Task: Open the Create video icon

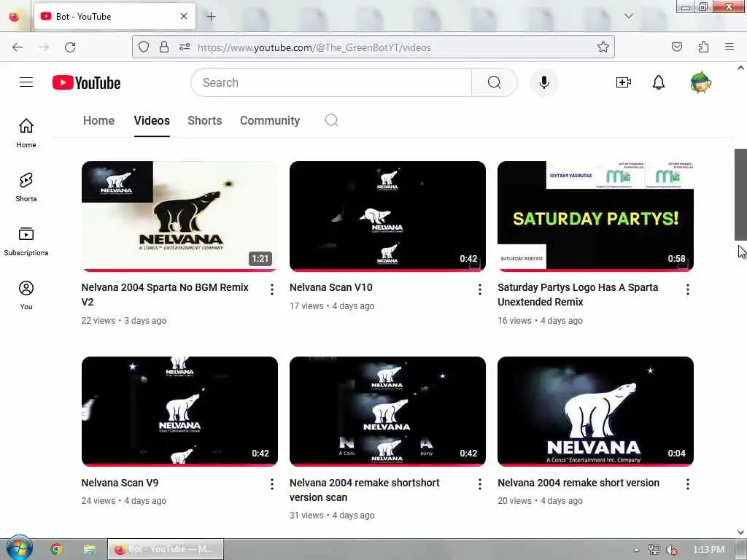Action: 623,82
